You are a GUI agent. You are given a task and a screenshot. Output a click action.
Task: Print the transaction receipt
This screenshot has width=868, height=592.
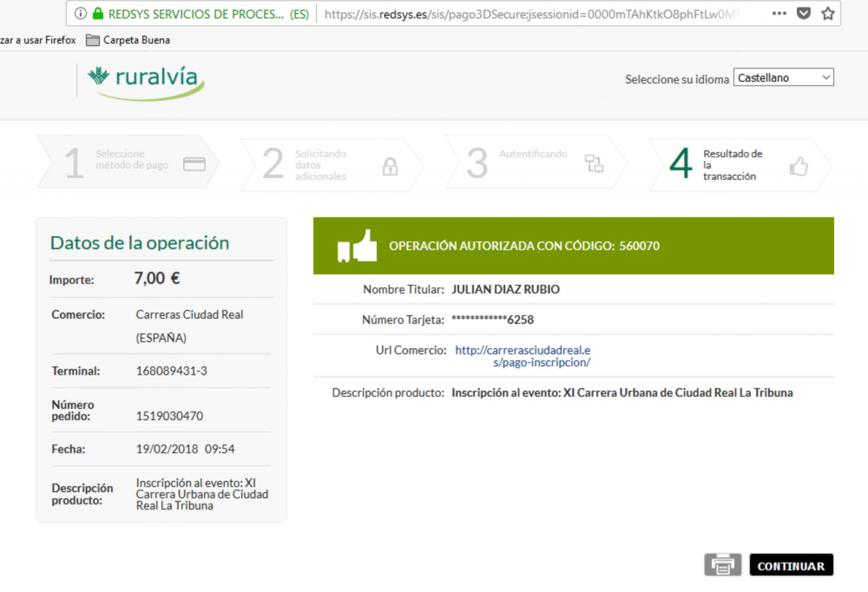tap(723, 565)
